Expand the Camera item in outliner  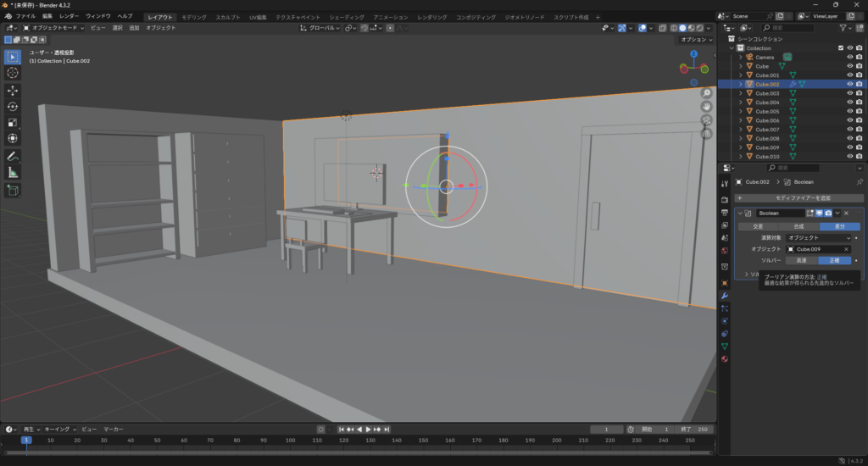[740, 57]
